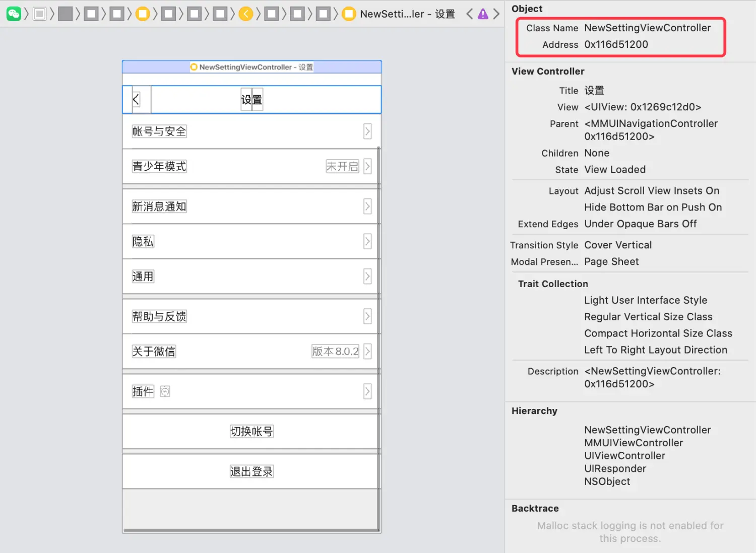
Task: Click the purple warning triangle icon
Action: click(x=483, y=14)
